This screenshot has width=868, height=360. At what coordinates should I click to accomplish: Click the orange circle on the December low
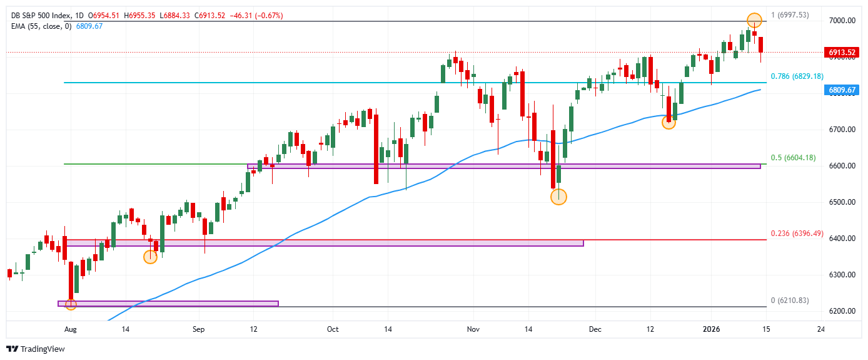pyautogui.click(x=669, y=123)
